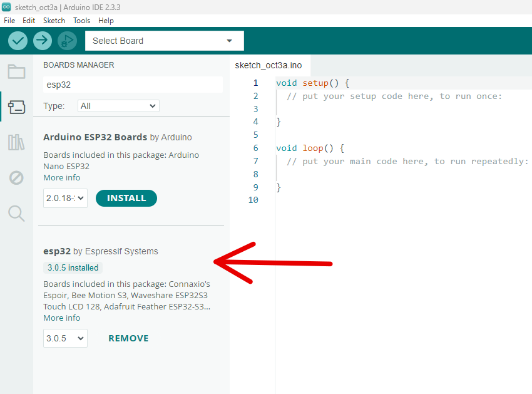Click line number 5 in the gutter
Image resolution: width=532 pixels, height=394 pixels.
[256, 135]
